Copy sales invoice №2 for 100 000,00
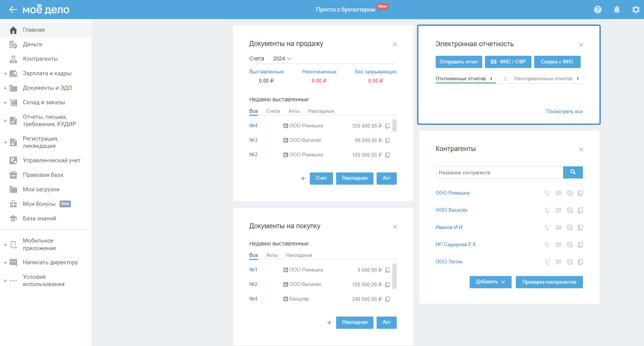The width and height of the screenshot is (644, 346). pos(387,155)
